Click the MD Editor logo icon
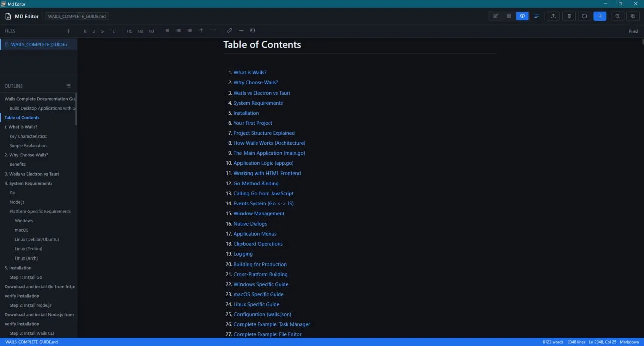 (8, 16)
